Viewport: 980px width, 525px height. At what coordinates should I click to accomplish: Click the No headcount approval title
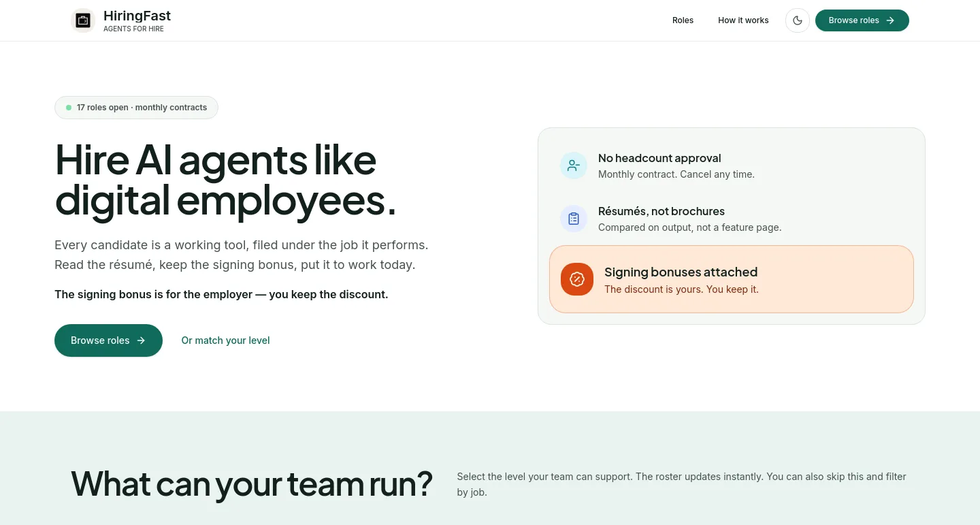click(659, 158)
